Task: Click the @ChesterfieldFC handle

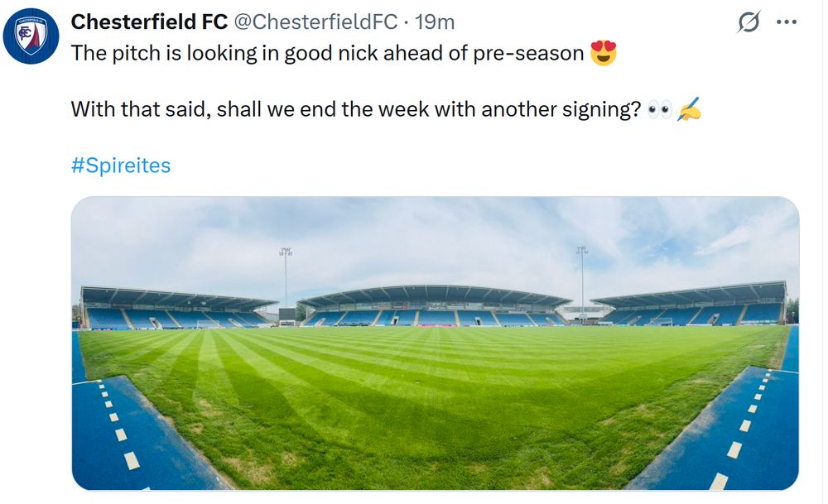Action: coord(318,22)
